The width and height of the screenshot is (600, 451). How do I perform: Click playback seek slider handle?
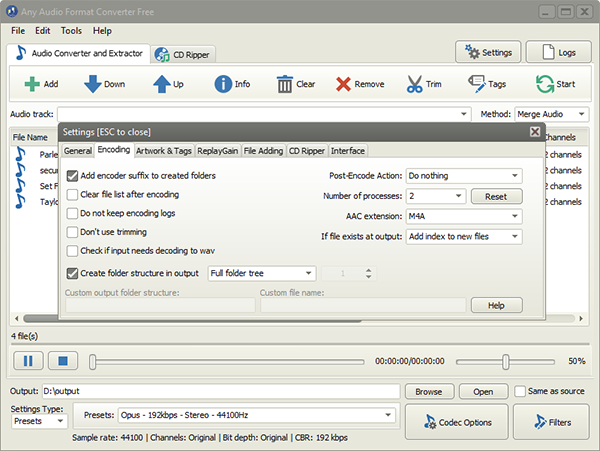coord(93,361)
